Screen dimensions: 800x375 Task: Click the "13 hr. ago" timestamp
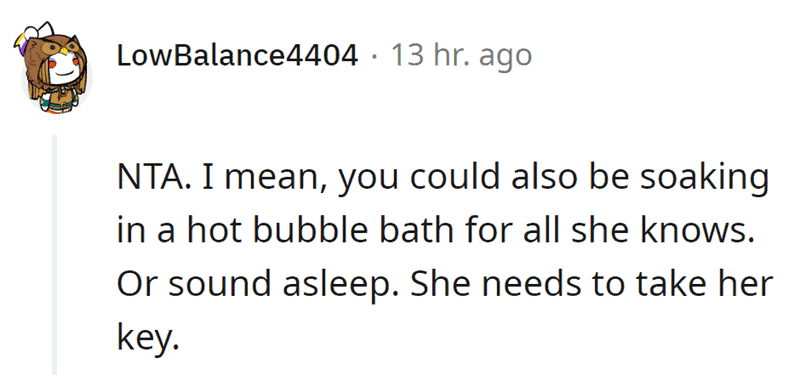pos(461,56)
